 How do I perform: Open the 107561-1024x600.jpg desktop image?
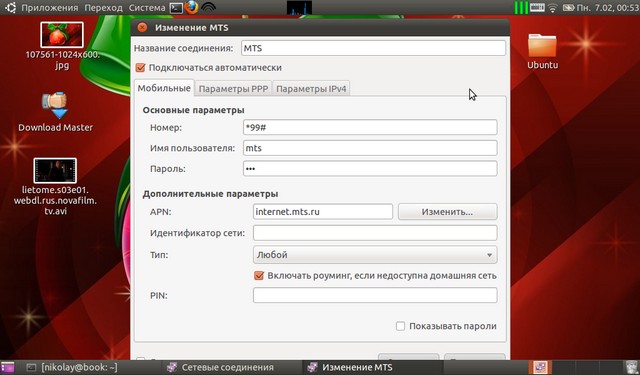pyautogui.click(x=62, y=35)
